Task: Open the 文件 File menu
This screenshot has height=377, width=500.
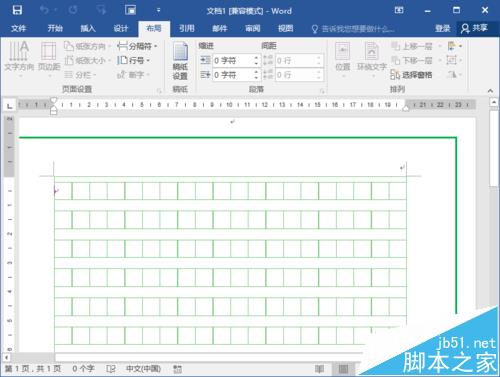Action: click(x=18, y=28)
